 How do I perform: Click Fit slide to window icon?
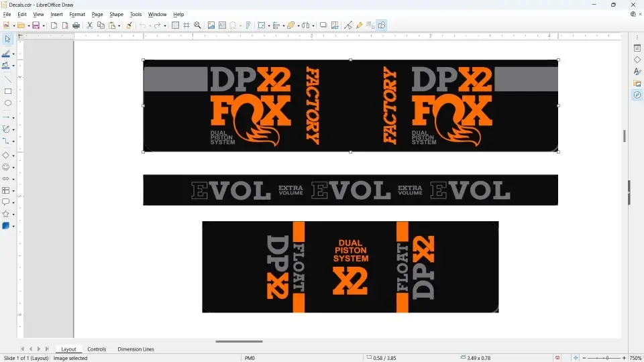575,358
